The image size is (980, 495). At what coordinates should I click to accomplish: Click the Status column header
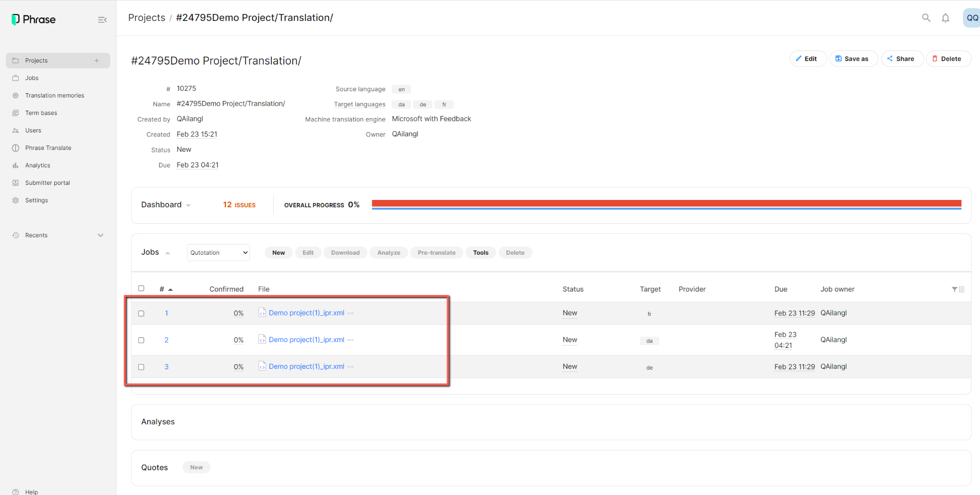573,289
